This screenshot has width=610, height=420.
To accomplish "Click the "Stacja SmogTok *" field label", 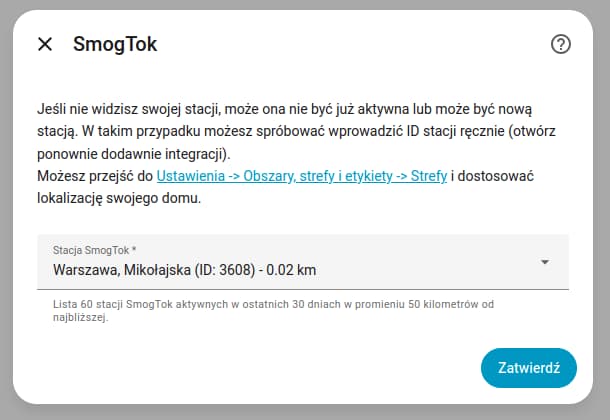I will (x=95, y=248).
